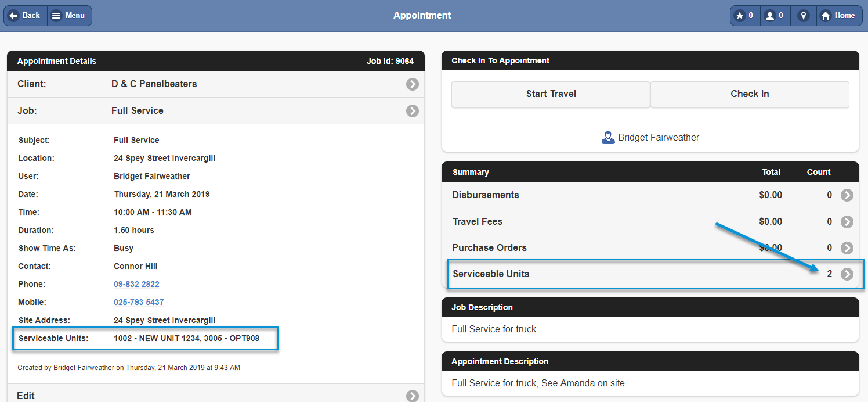868x402 pixels.
Task: Click the Start Travel button
Action: tap(551, 94)
